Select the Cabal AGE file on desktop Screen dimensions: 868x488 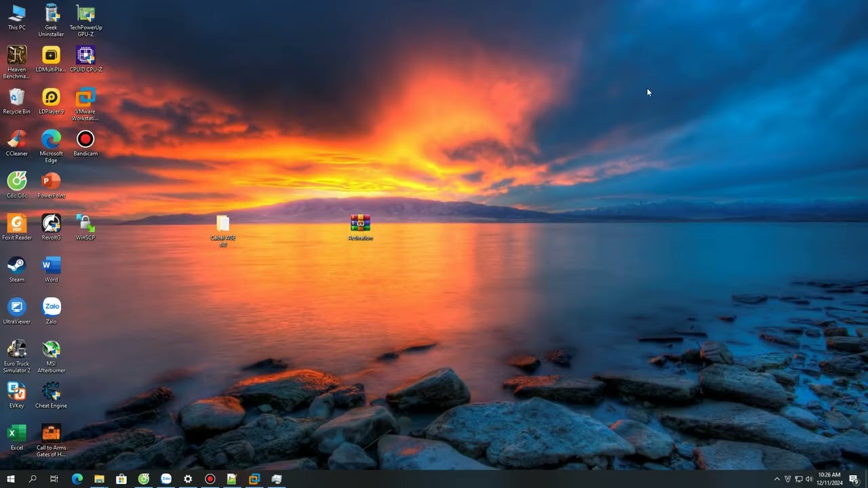click(223, 231)
